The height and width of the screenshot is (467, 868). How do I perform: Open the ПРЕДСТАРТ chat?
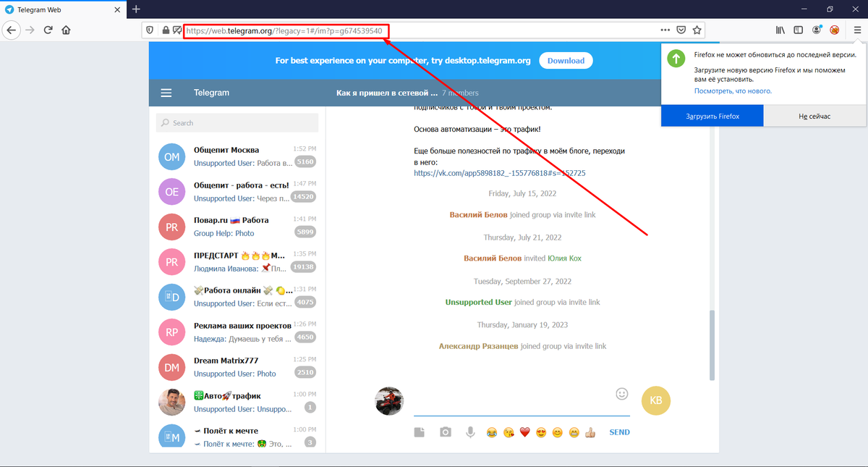pos(237,261)
